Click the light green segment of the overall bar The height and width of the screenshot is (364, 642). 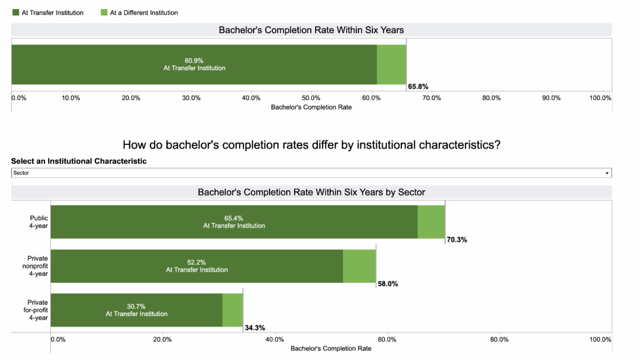point(392,64)
